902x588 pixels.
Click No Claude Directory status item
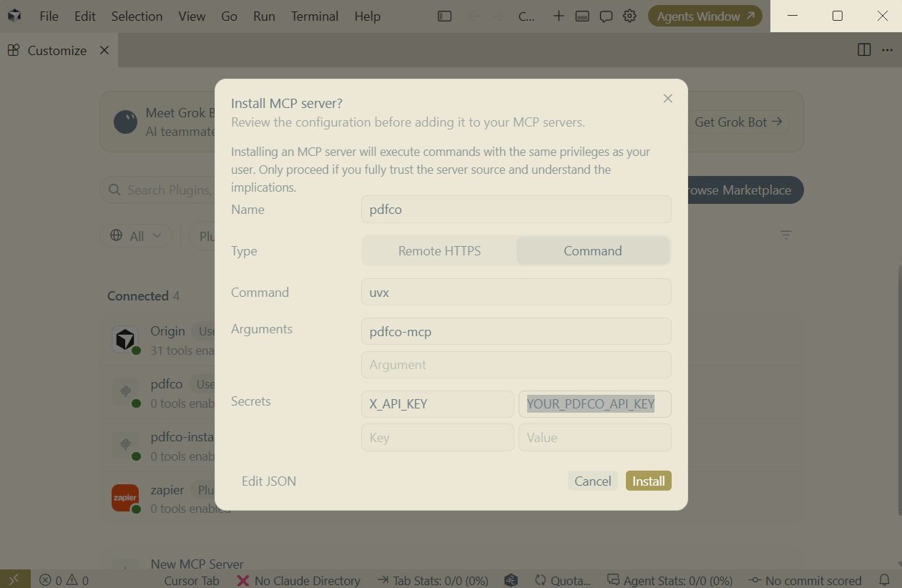(x=298, y=580)
